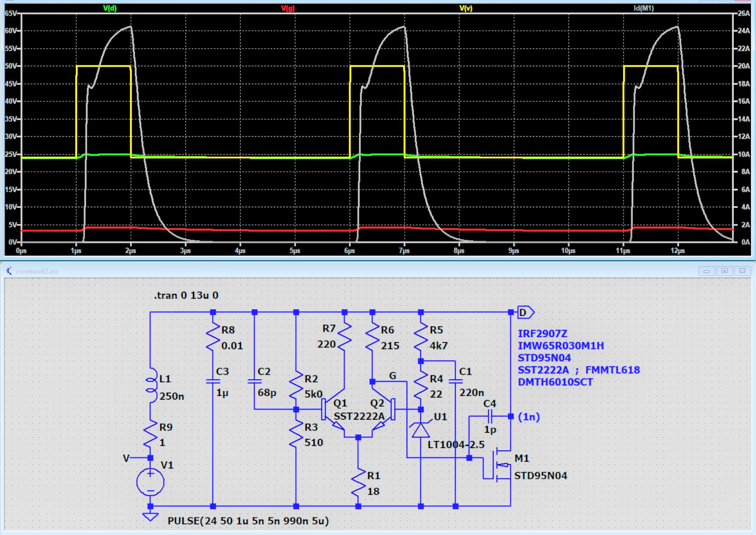Maximize the crowbaralt2.asc schematic window
This screenshot has height=535, width=756.
(724, 271)
